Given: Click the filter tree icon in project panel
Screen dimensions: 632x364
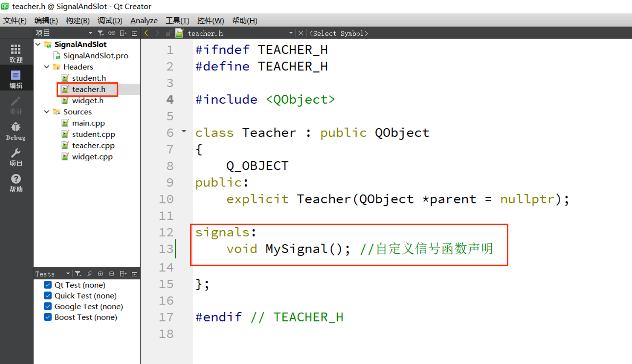Looking at the screenshot, I should click(100, 33).
